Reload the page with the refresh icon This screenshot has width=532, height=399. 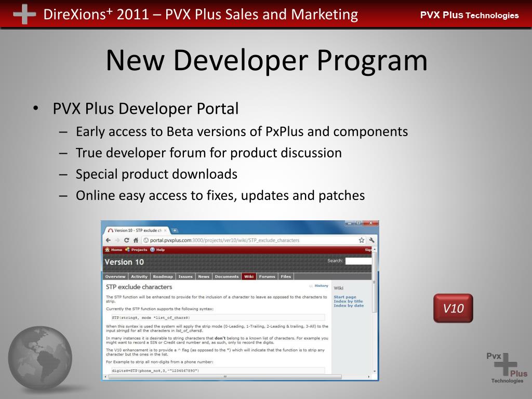[127, 240]
